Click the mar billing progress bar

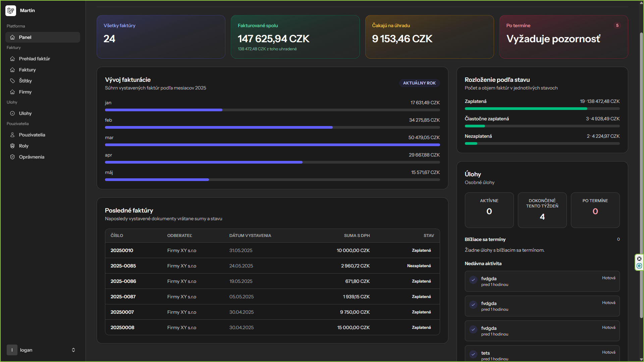272,145
